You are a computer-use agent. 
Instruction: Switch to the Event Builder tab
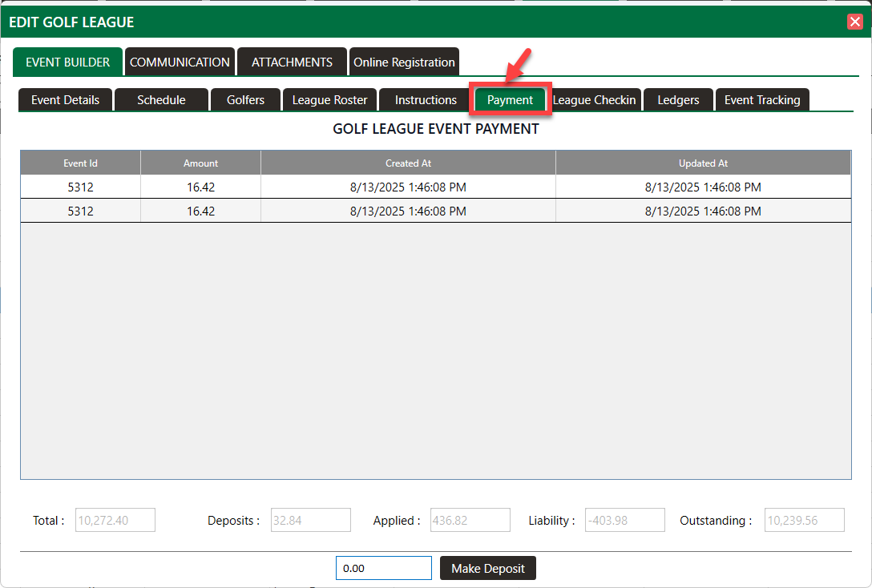[67, 62]
